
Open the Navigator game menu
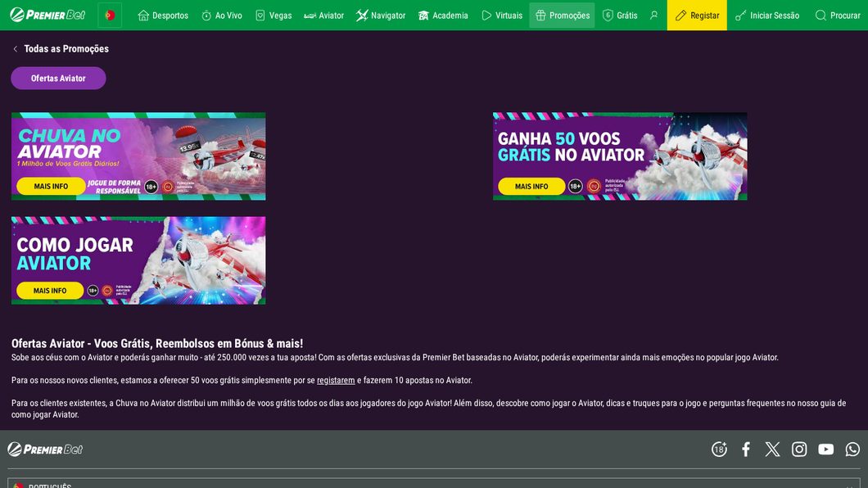coord(381,16)
